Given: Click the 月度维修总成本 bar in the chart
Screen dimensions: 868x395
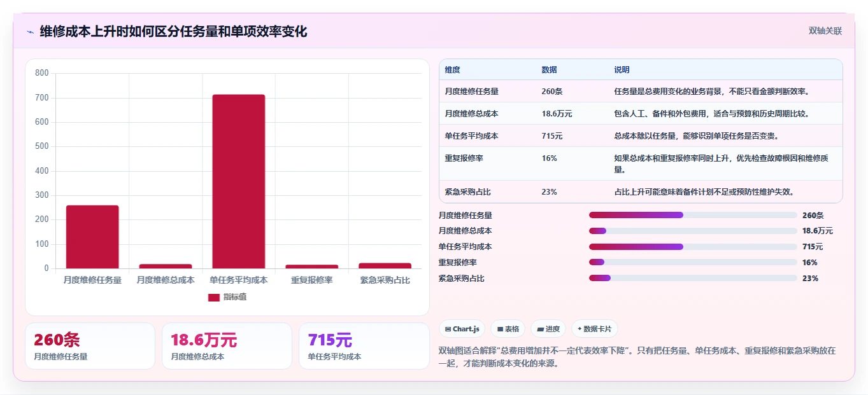Looking at the screenshot, I should [166, 266].
